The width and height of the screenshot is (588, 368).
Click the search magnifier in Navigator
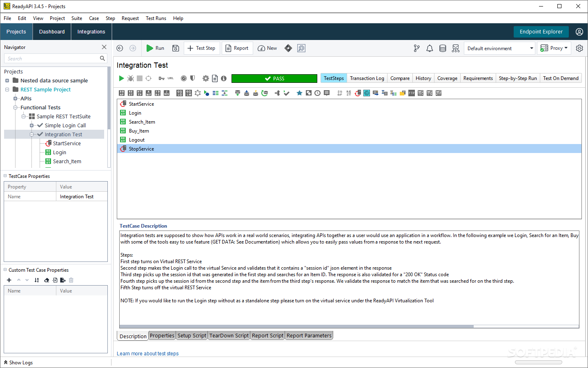(102, 58)
